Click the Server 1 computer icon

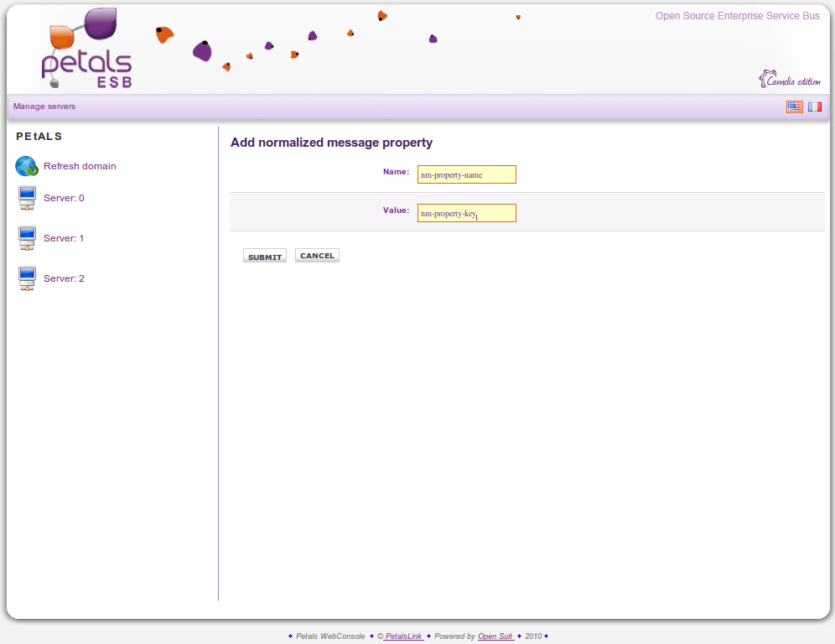tap(27, 238)
